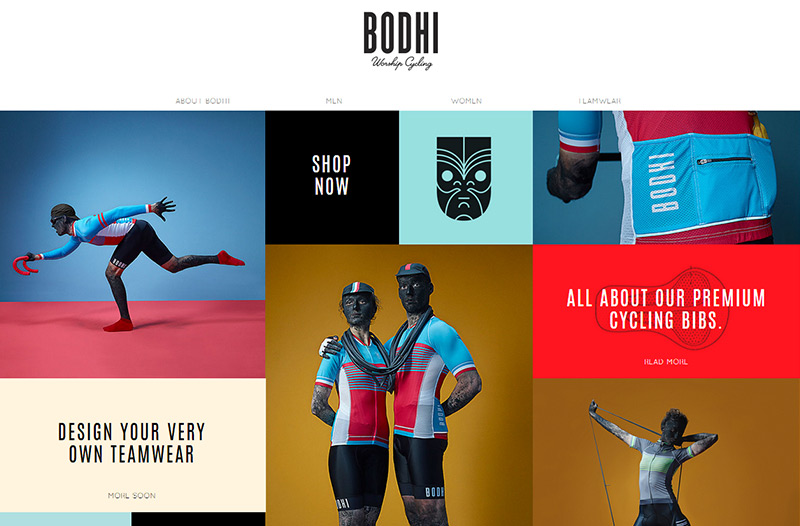The height and width of the screenshot is (526, 800).
Task: Open the Women menu item
Action: tap(466, 101)
